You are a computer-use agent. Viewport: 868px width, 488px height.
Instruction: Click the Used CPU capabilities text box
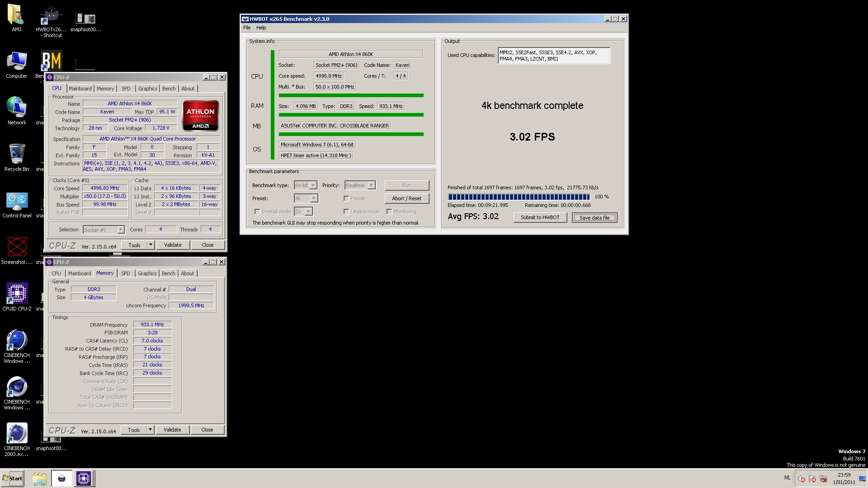pos(554,56)
